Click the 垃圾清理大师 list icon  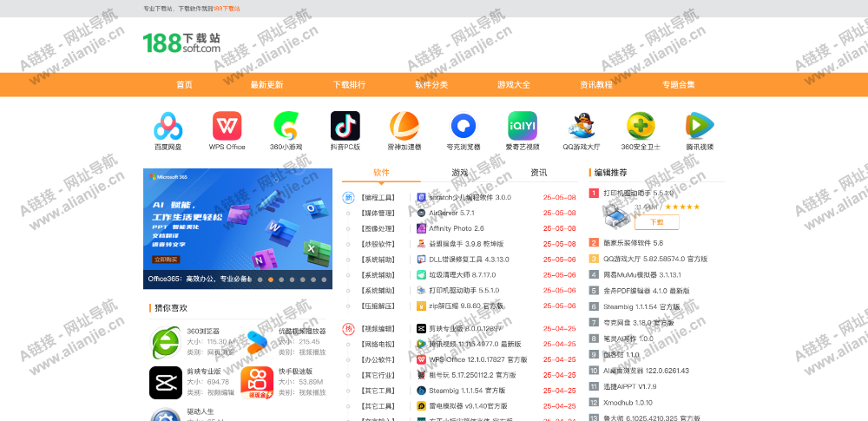(x=421, y=275)
